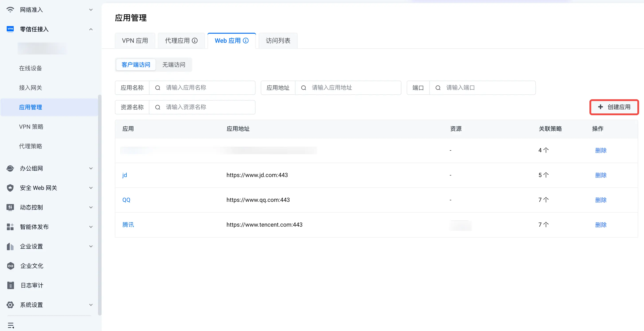Open the jd application link
Image resolution: width=644 pixels, height=331 pixels.
124,175
